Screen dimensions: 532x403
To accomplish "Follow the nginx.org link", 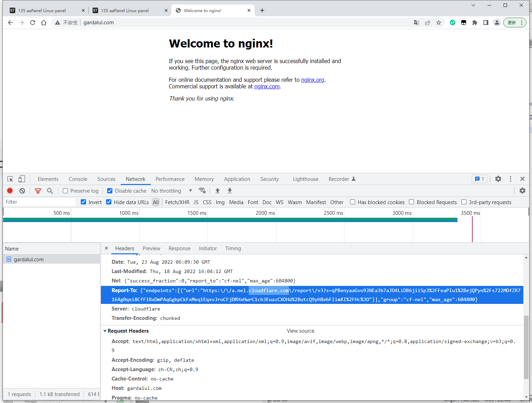I will 312,80.
